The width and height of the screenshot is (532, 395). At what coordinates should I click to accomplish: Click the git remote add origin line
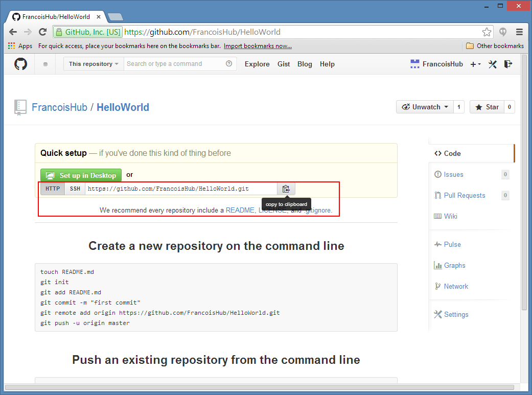click(x=160, y=313)
